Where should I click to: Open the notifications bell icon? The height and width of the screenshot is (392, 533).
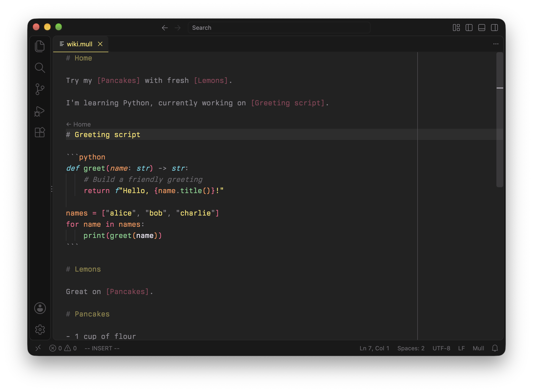495,348
